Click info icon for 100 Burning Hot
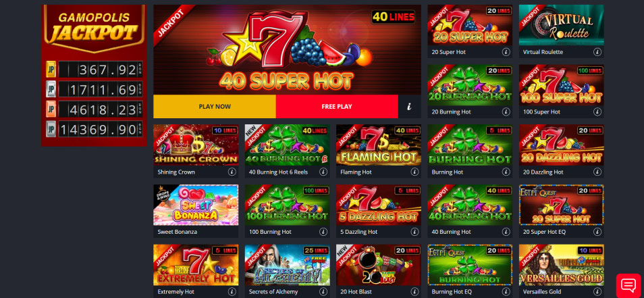 (x=323, y=232)
